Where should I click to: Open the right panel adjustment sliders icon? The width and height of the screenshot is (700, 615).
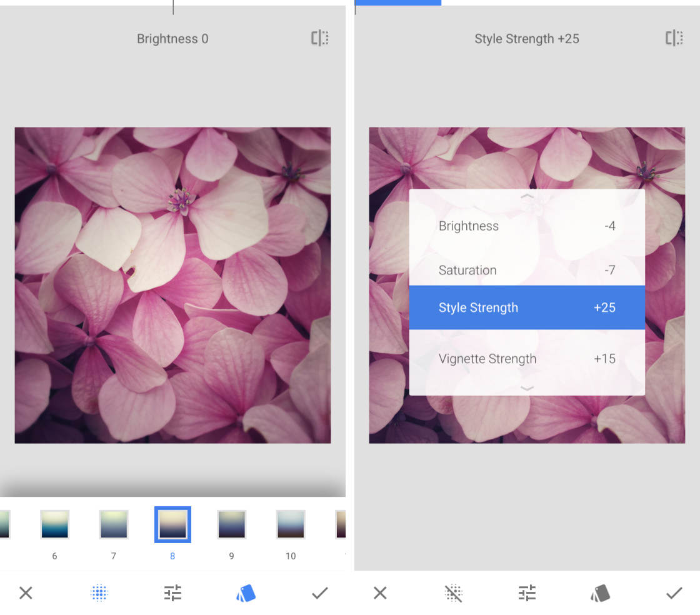[x=527, y=592]
